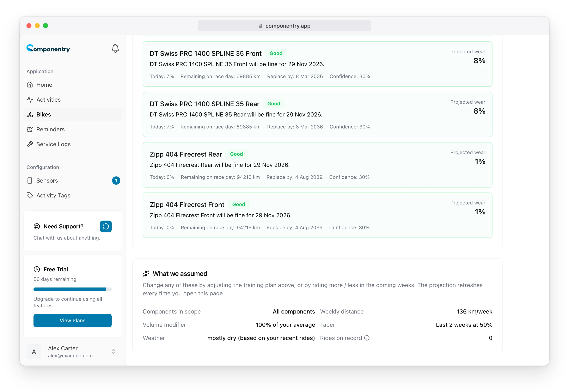
Task: Click the Sensors device icon
Action: pos(30,181)
